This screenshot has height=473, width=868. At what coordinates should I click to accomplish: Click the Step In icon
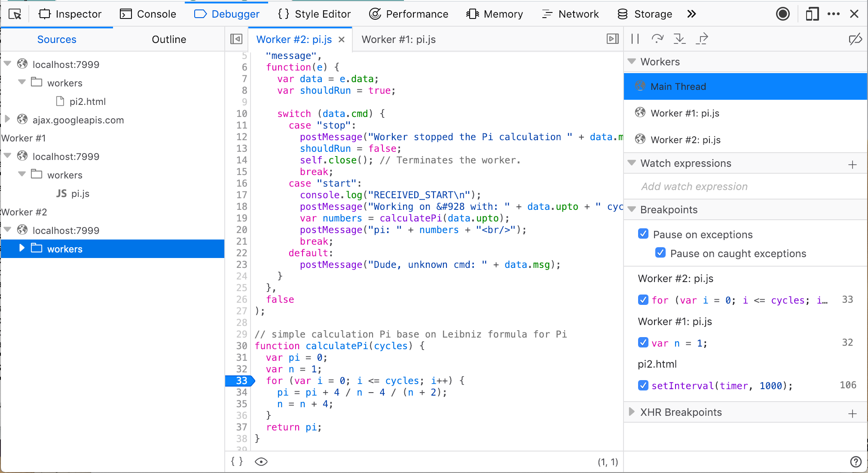(679, 39)
